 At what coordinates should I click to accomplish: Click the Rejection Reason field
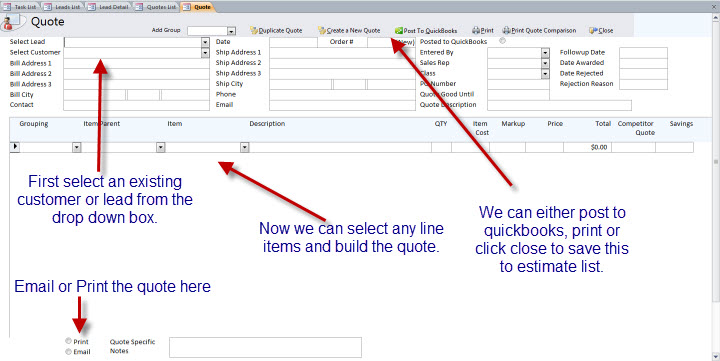coord(643,84)
